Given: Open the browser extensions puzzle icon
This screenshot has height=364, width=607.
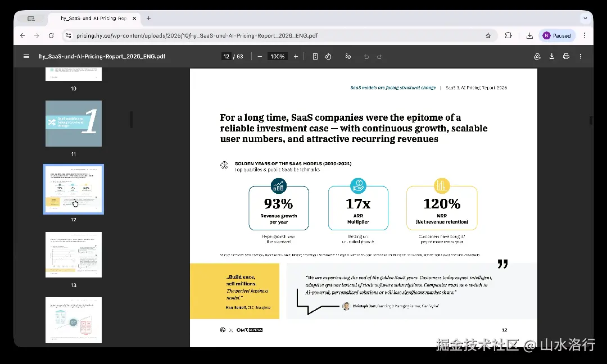Looking at the screenshot, I should pyautogui.click(x=508, y=35).
